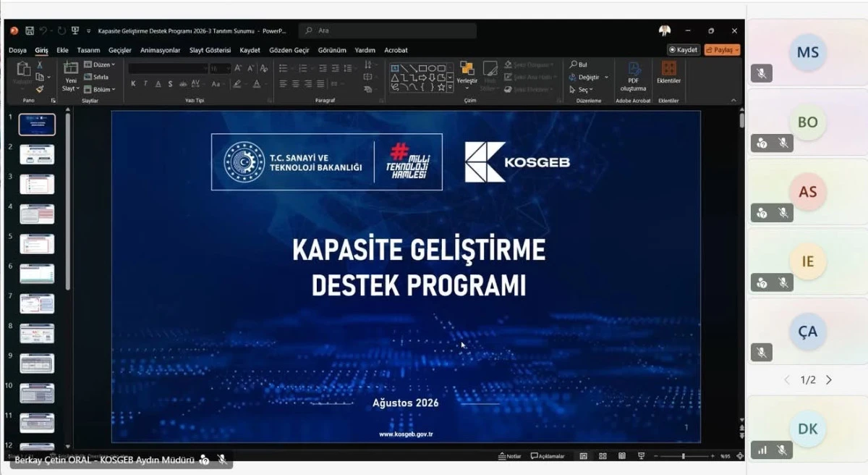This screenshot has height=475, width=868.
Task: Select the Format Painter brush icon
Action: click(x=40, y=88)
